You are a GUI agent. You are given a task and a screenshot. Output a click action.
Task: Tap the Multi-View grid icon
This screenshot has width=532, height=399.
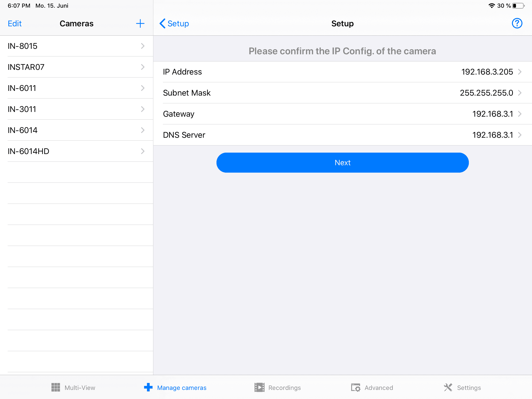pos(55,388)
